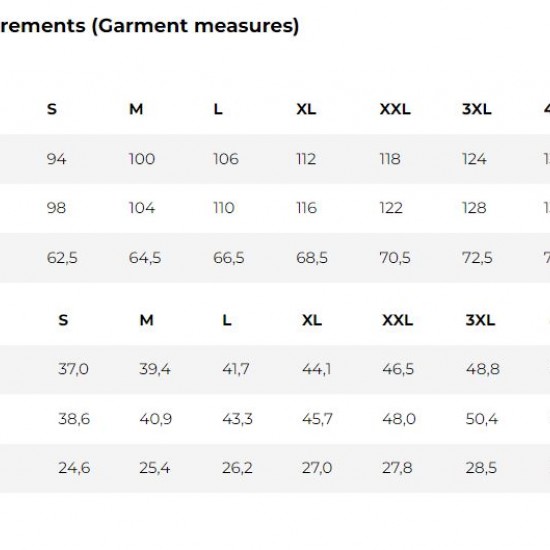Select the cell showing 106
The image size is (550, 550).
click(226, 159)
